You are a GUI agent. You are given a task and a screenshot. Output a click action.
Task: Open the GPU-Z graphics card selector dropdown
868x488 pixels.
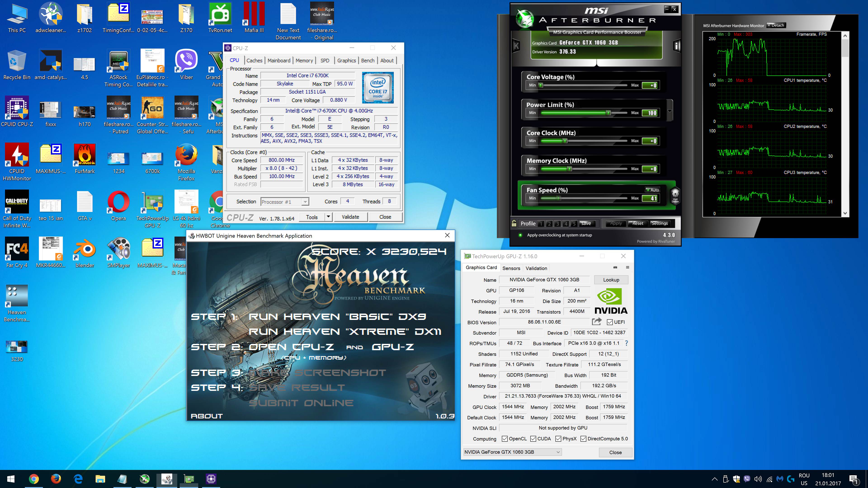(x=512, y=452)
